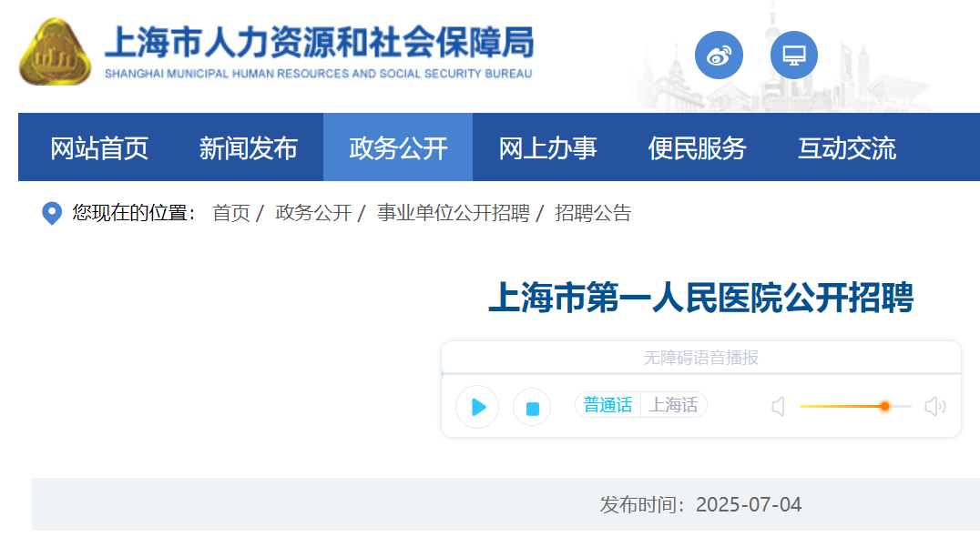Click the loud speaker volume icon
This screenshot has height=557, width=980.
tap(935, 407)
